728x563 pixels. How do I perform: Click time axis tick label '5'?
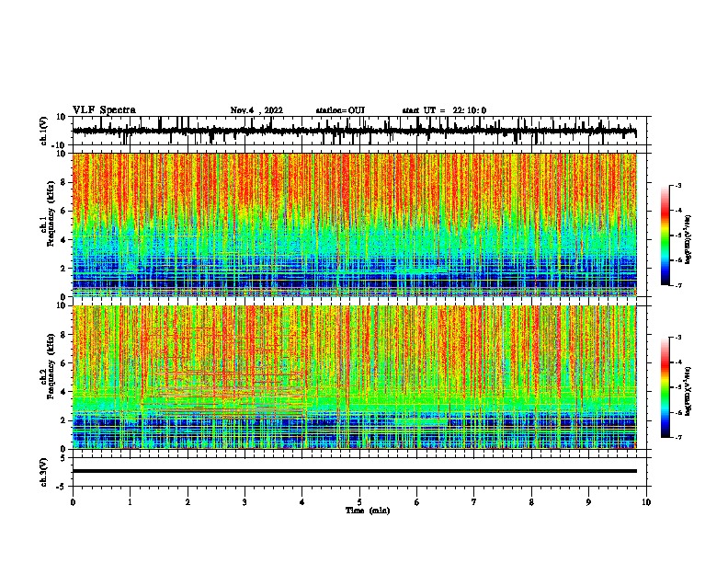(x=359, y=502)
